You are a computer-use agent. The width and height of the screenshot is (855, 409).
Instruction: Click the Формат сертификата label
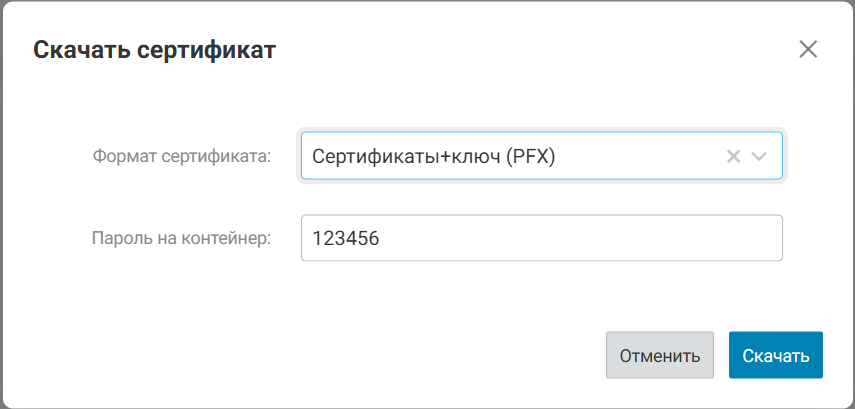pyautogui.click(x=181, y=156)
